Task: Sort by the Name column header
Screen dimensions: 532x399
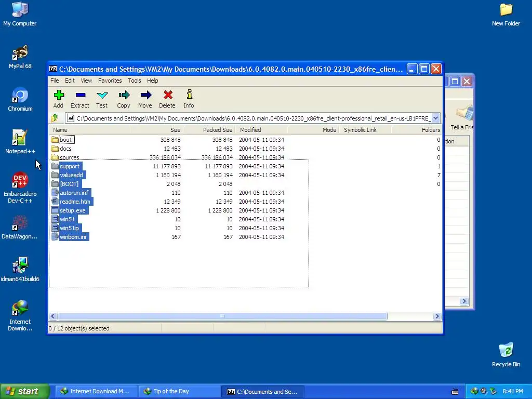Action: click(90, 130)
